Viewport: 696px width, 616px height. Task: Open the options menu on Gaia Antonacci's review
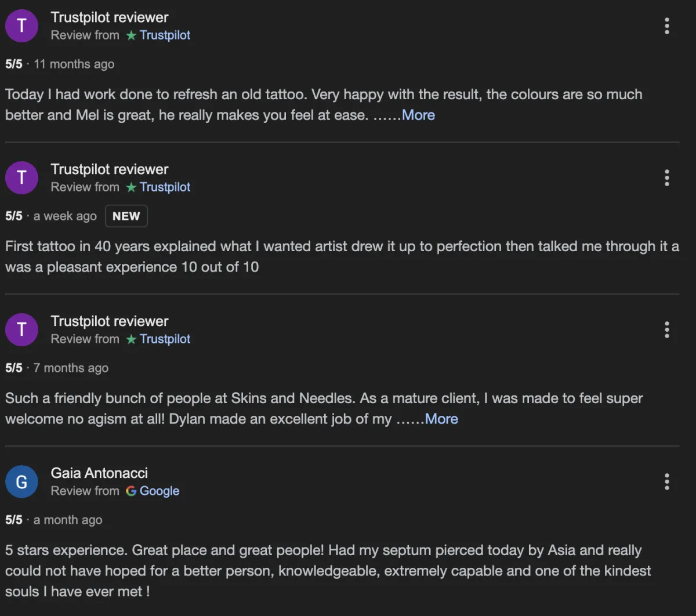point(667,481)
